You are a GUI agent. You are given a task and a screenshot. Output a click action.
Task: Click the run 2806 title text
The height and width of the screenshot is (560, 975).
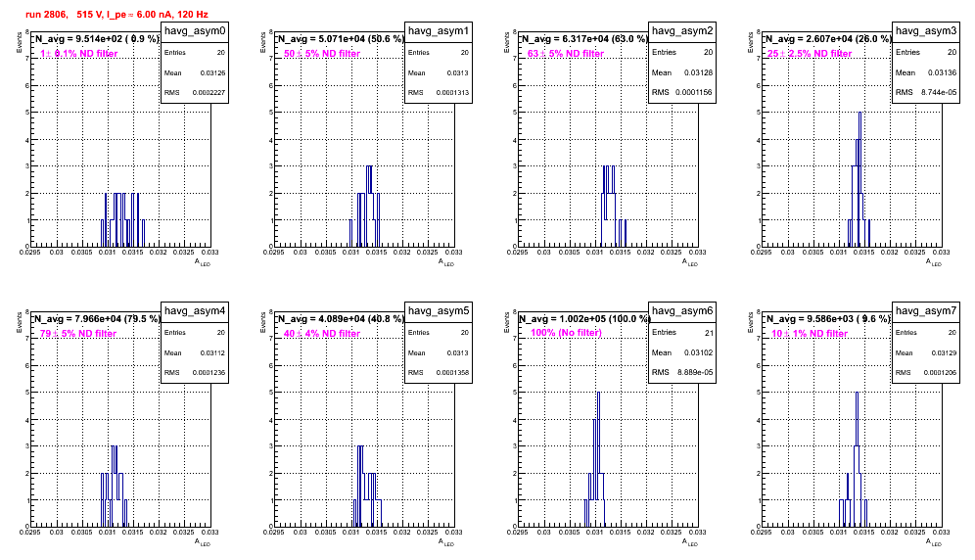click(x=116, y=14)
